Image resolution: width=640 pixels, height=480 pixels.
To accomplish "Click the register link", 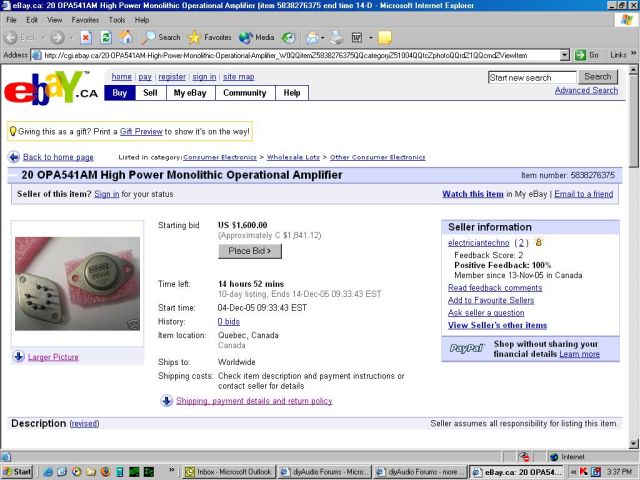I will point(172,77).
